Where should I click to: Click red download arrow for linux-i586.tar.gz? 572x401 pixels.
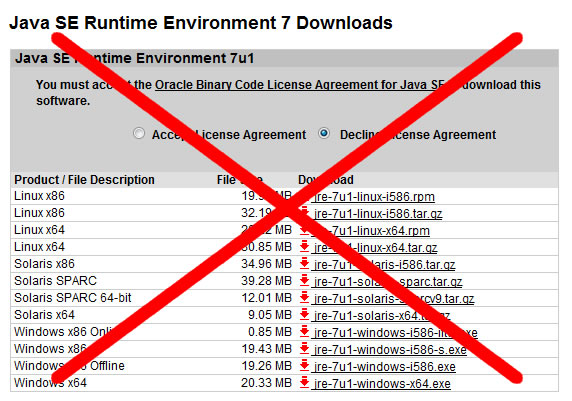tap(304, 212)
